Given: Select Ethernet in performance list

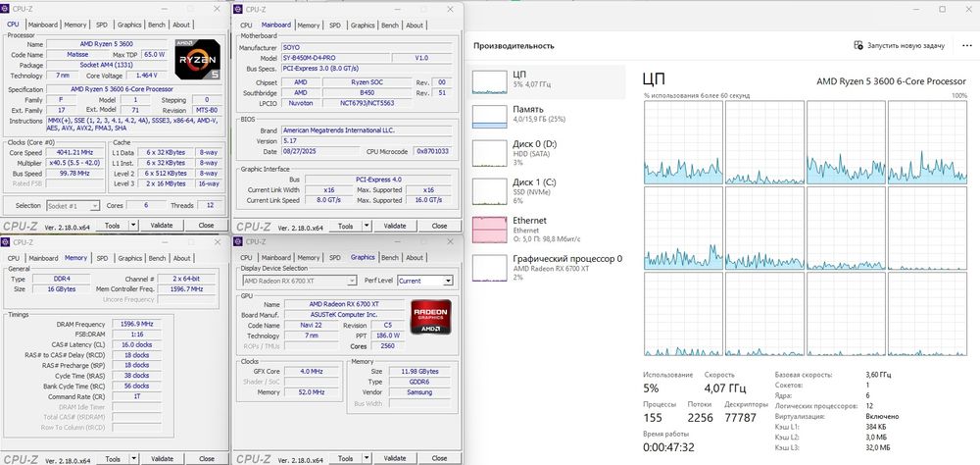Looking at the screenshot, I should tap(547, 229).
